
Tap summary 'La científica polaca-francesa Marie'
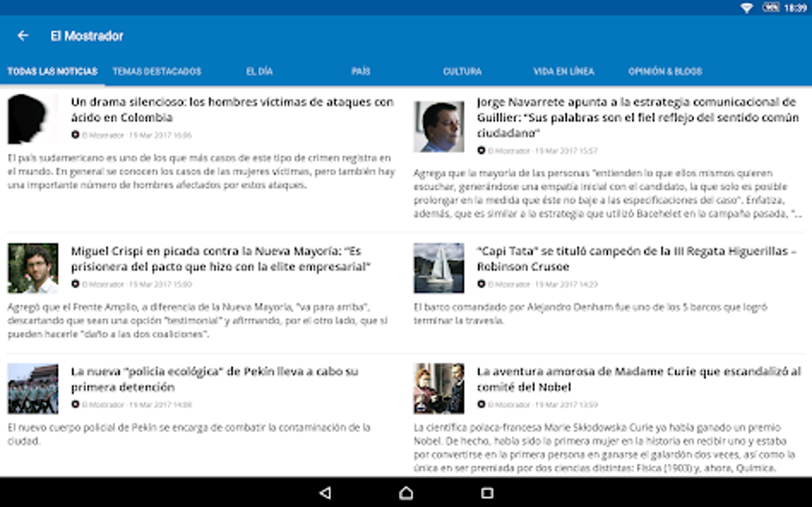604,447
